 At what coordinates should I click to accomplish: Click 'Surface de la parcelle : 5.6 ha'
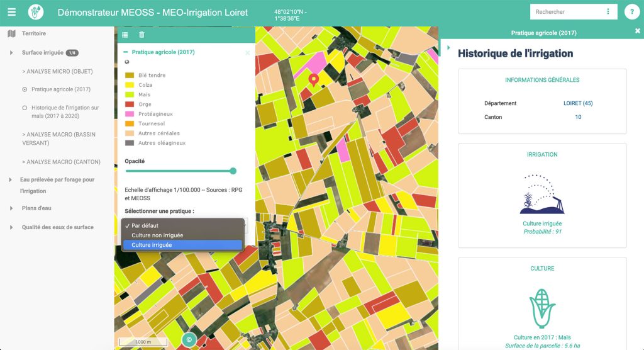[542, 346]
